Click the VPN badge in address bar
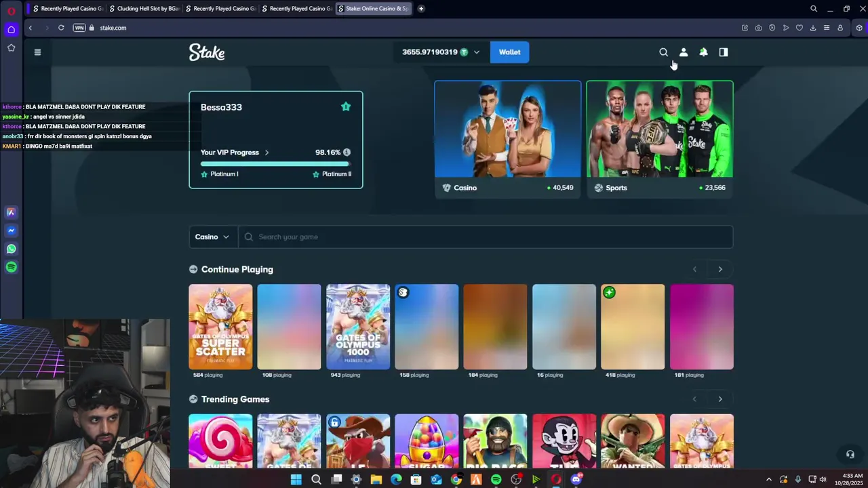This screenshot has width=868, height=488. [x=79, y=28]
